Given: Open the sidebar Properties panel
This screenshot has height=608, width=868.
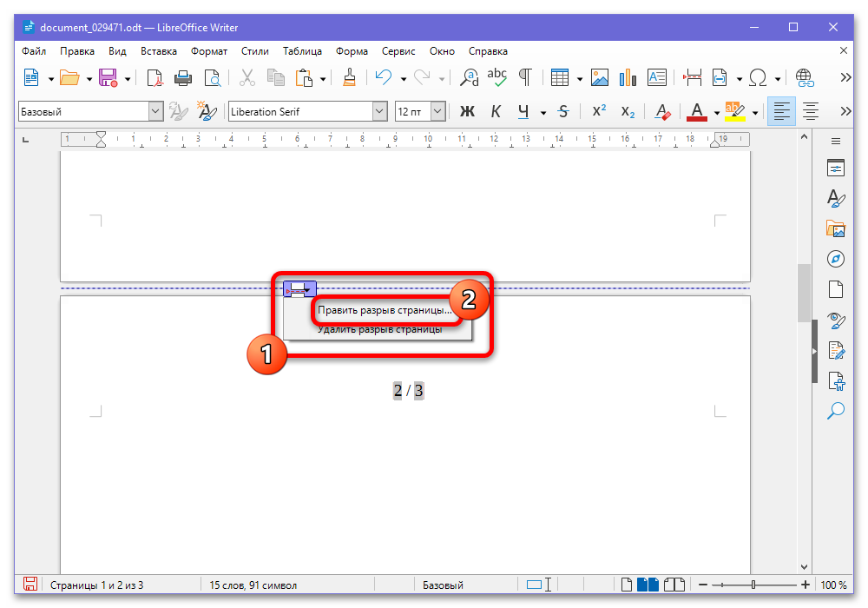Looking at the screenshot, I should pyautogui.click(x=836, y=168).
